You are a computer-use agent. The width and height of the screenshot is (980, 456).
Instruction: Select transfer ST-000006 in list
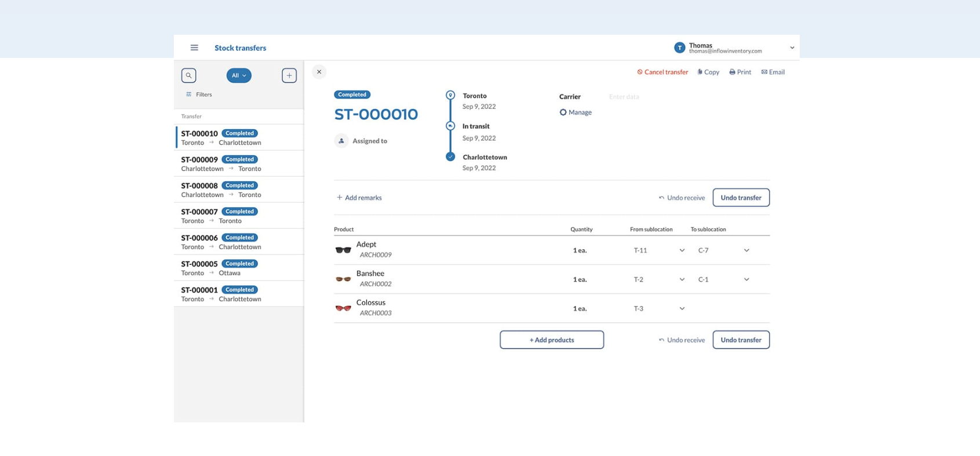(x=239, y=242)
